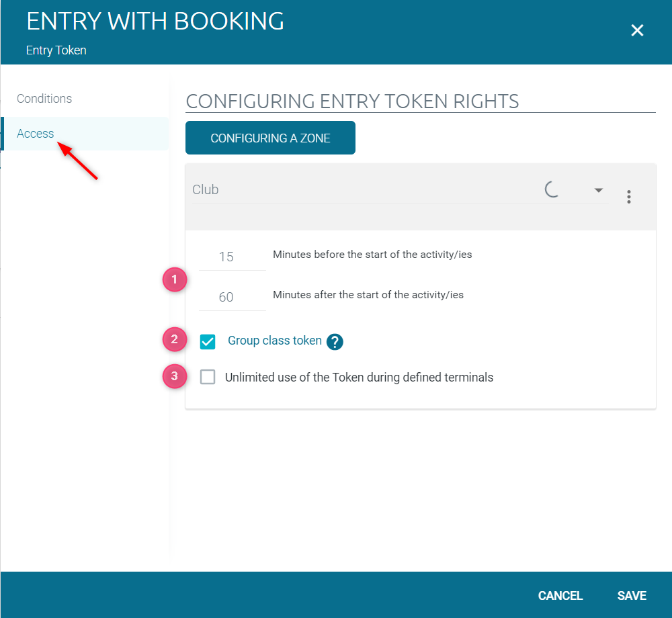The image size is (672, 618).
Task: Click the help question mark icon
Action: click(335, 342)
